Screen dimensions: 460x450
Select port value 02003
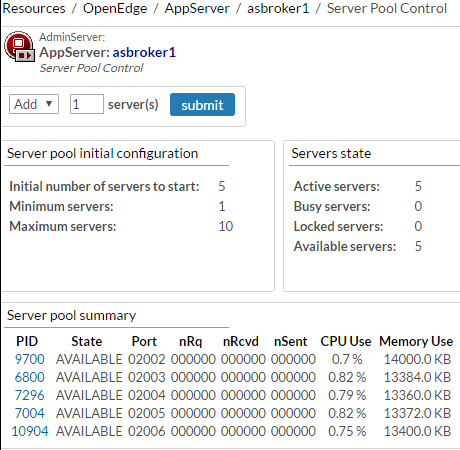coord(147,377)
